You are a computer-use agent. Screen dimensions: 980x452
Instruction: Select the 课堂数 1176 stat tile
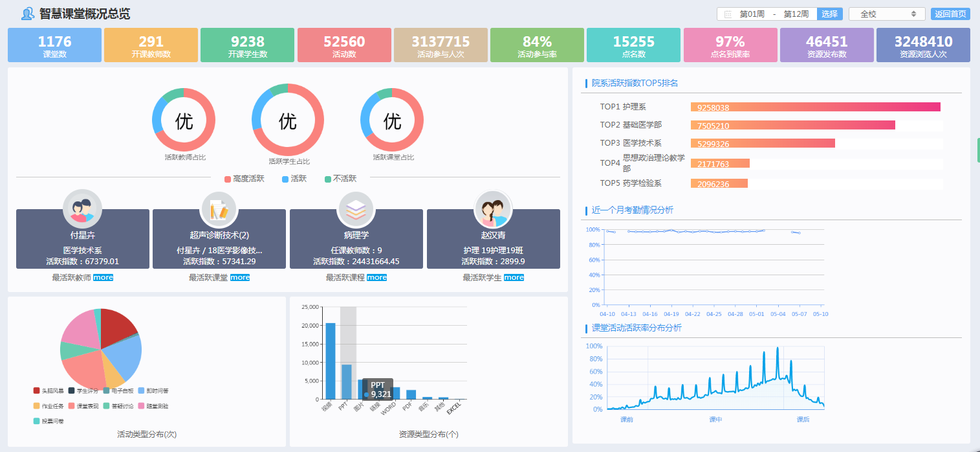point(54,45)
